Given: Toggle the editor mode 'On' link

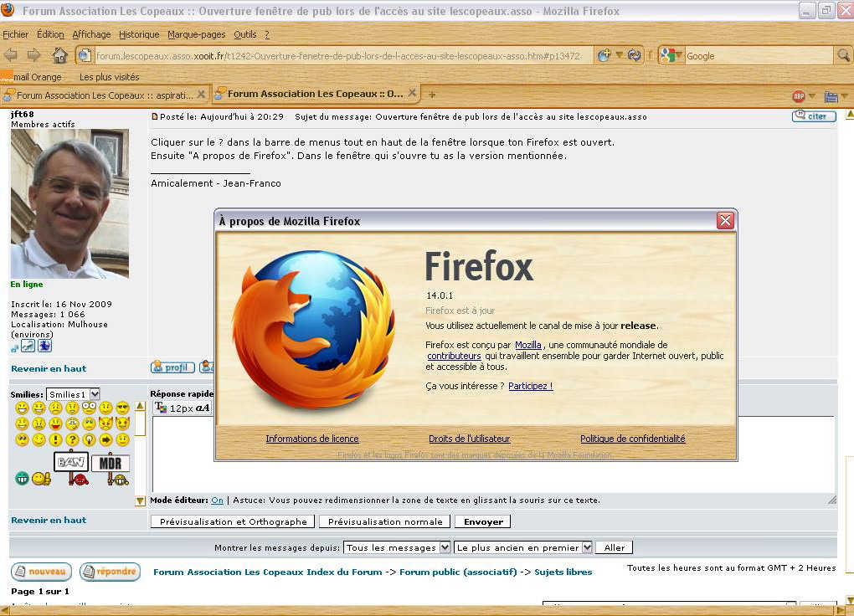Looking at the screenshot, I should (218, 500).
